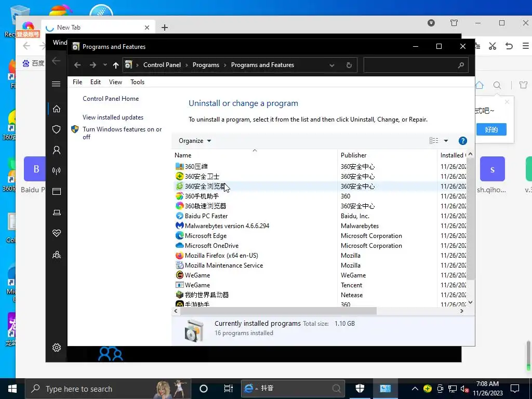
Task: Click Control Panel breadcrumb
Action: (162, 65)
